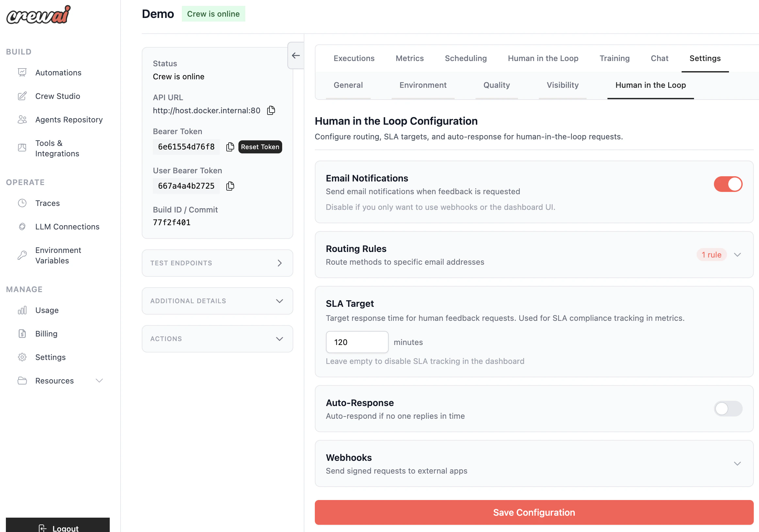Click the SLA Target minutes field

pyautogui.click(x=357, y=342)
